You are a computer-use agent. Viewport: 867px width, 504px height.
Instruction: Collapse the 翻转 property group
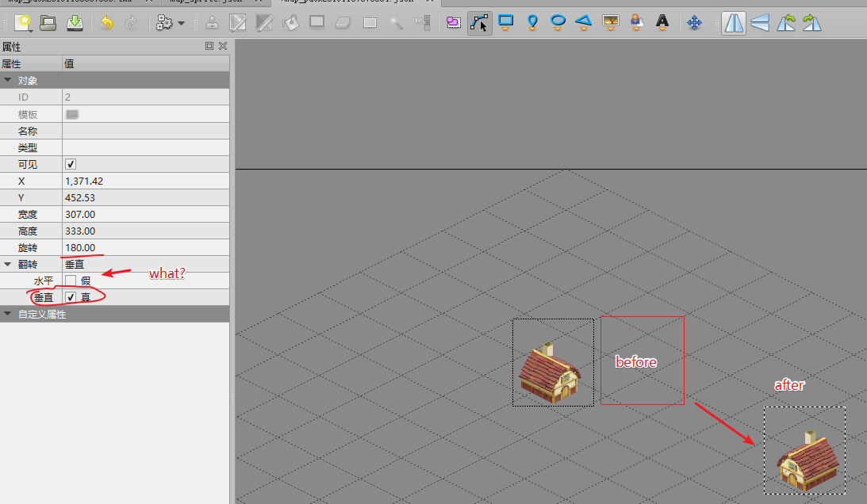(8, 264)
